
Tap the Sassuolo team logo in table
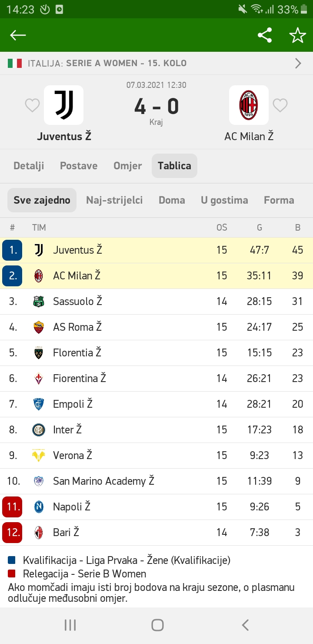tap(39, 302)
